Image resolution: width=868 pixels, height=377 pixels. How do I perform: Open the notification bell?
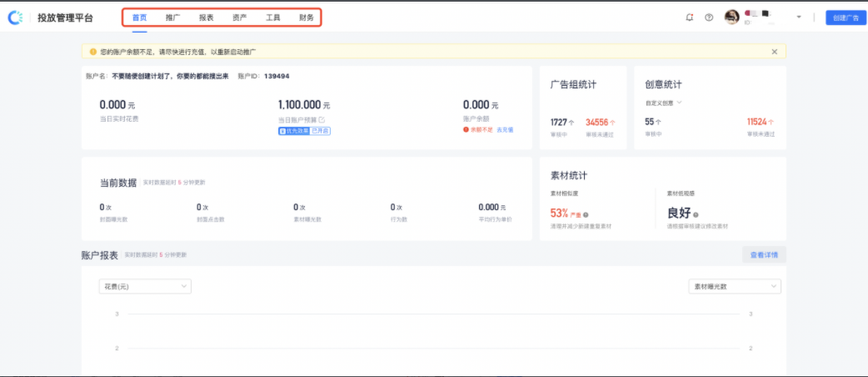(x=689, y=18)
